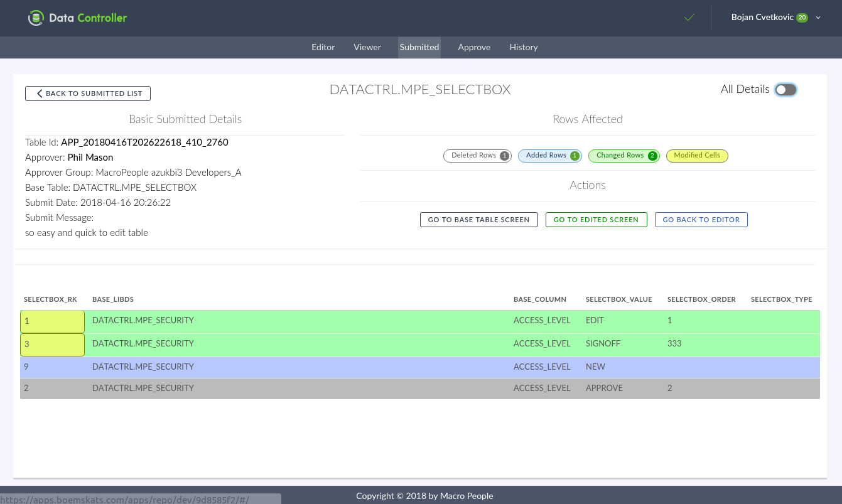
Task: Click Go Back To Editor button
Action: click(701, 220)
